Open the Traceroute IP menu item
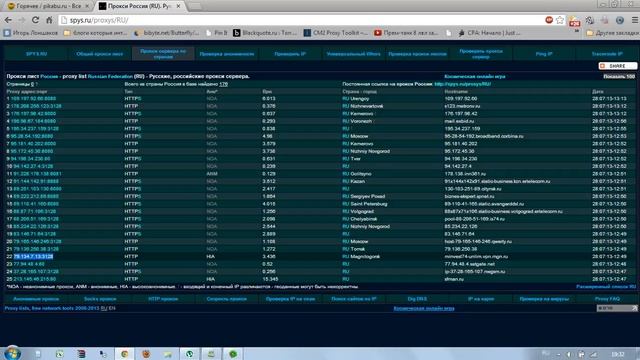Viewport: 640px width, 360px height. 607,54
